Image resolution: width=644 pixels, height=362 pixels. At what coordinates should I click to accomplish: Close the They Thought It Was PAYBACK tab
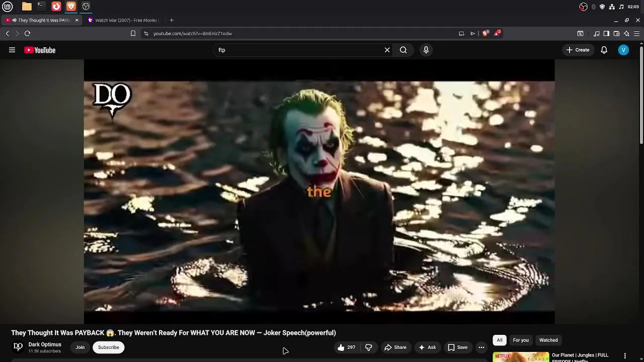tap(76, 20)
